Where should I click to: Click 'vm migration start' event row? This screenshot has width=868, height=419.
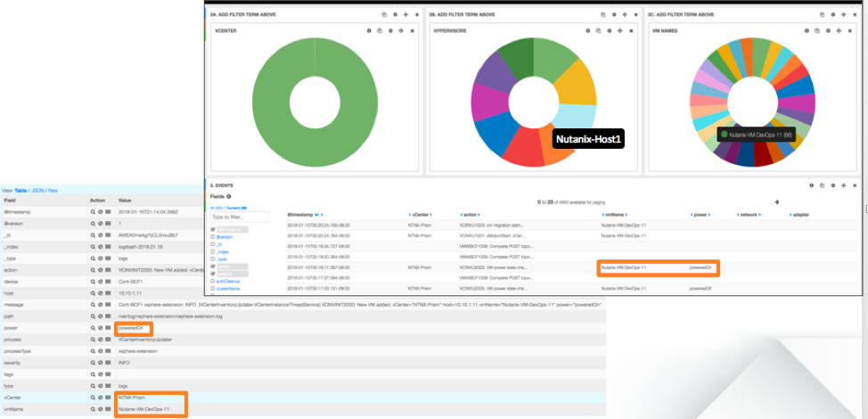(573, 226)
